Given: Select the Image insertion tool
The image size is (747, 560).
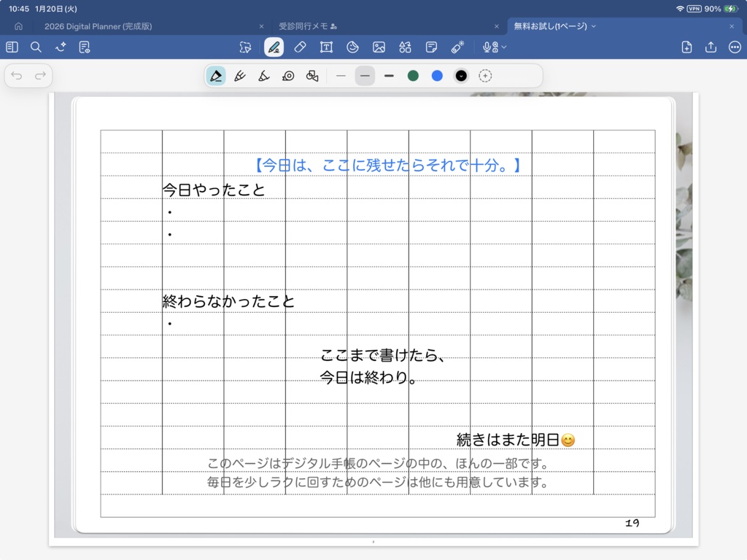Looking at the screenshot, I should [378, 47].
